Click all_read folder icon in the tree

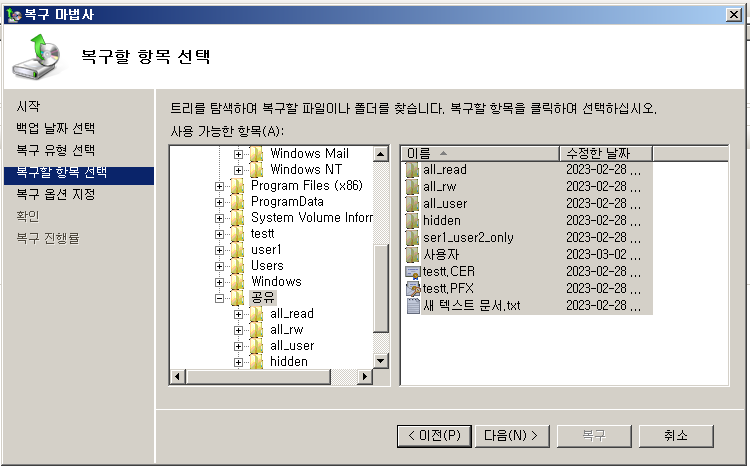coord(257,314)
